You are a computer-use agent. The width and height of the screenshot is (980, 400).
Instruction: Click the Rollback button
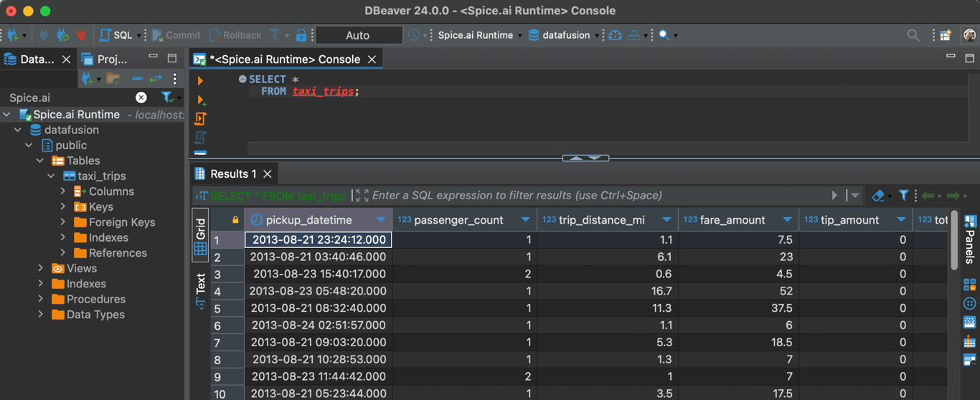(x=235, y=35)
